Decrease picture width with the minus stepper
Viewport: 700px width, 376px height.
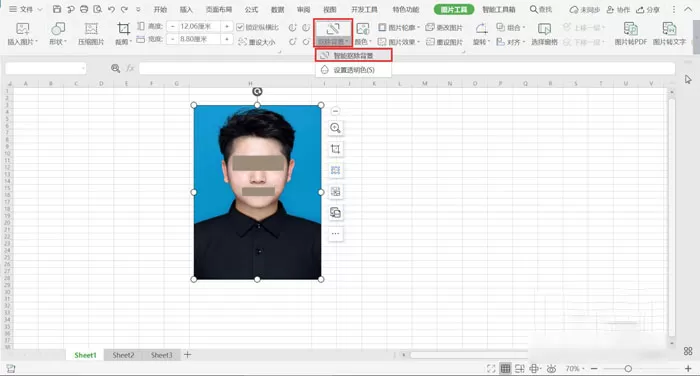(173, 39)
